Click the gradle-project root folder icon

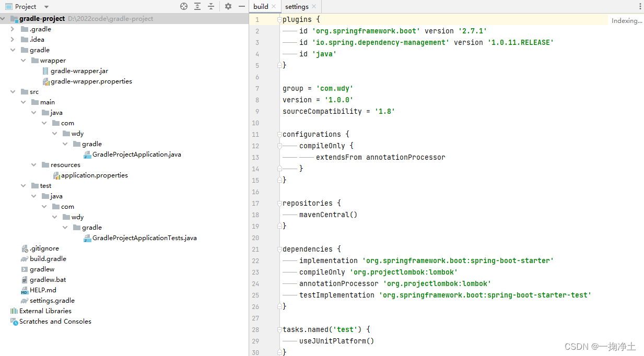pyautogui.click(x=14, y=19)
